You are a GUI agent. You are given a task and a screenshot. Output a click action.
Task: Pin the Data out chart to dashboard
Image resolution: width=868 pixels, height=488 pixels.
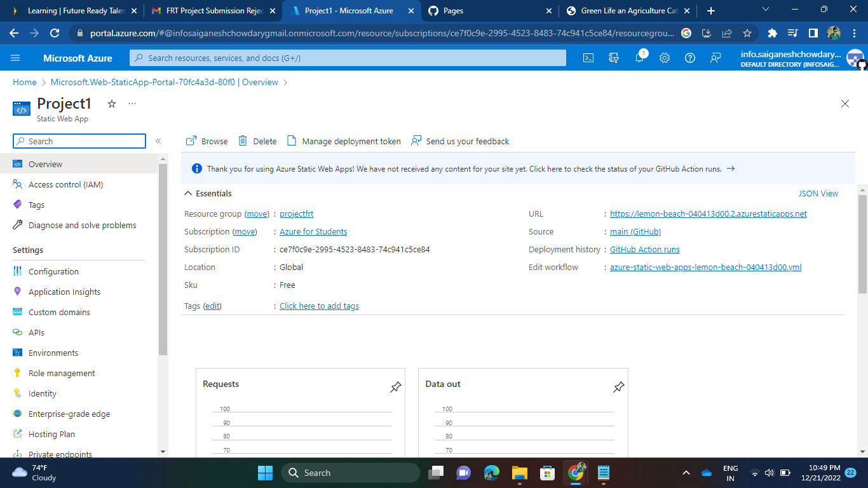click(618, 387)
